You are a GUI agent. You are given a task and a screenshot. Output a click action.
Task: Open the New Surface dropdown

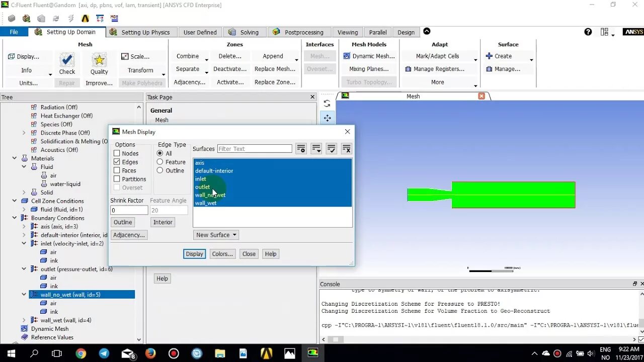216,235
